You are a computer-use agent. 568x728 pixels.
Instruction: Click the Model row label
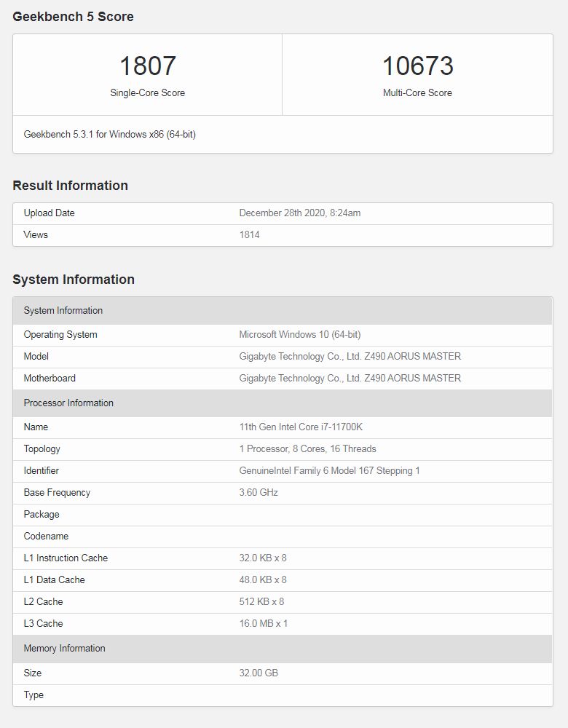pos(36,357)
